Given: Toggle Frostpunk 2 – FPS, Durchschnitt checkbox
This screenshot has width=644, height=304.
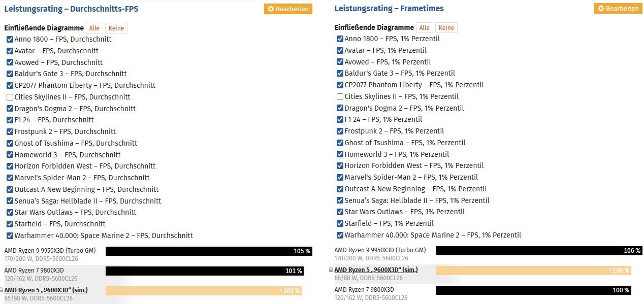Looking at the screenshot, I should [10, 131].
